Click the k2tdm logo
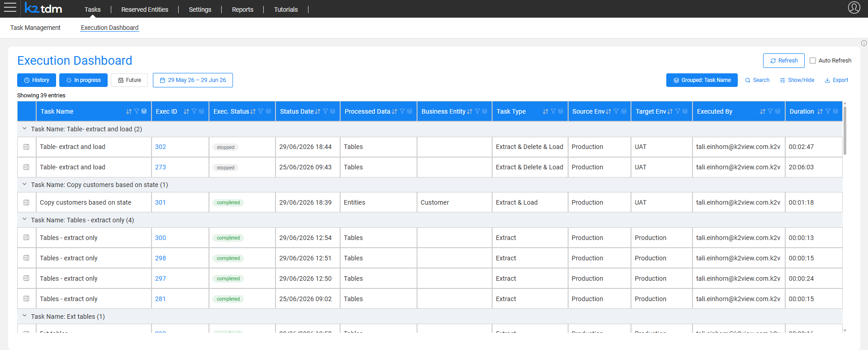This screenshot has width=868, height=350. click(x=43, y=8)
